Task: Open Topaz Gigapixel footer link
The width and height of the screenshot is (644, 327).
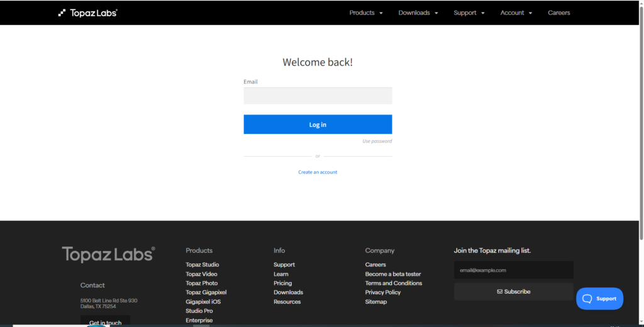Action: [206, 292]
